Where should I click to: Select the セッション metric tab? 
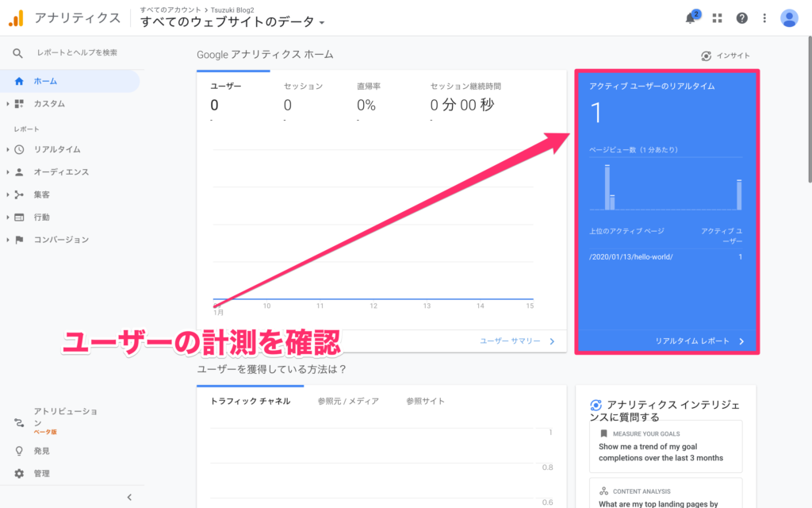coord(307,98)
